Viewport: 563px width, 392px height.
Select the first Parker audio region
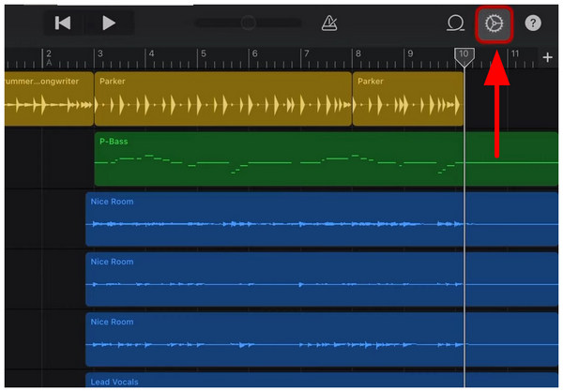pyautogui.click(x=222, y=99)
